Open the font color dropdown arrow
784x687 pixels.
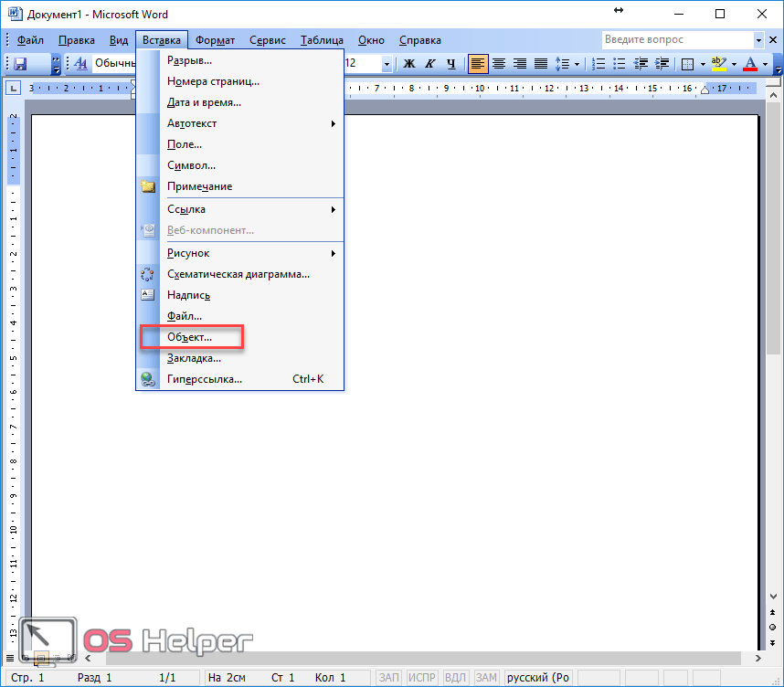coord(765,64)
